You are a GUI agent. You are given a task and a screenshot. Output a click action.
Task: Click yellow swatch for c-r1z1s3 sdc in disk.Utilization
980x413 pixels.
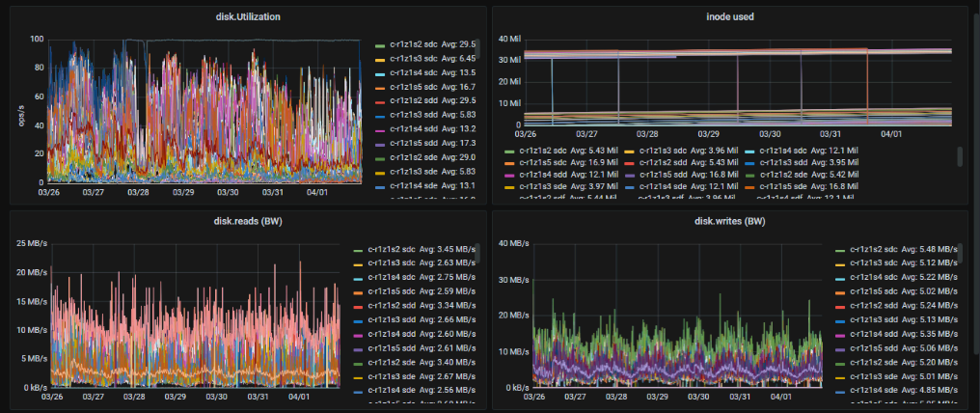pos(381,58)
